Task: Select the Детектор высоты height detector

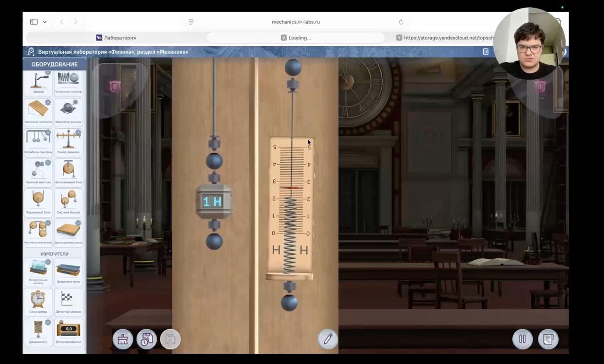Action: tap(68, 332)
